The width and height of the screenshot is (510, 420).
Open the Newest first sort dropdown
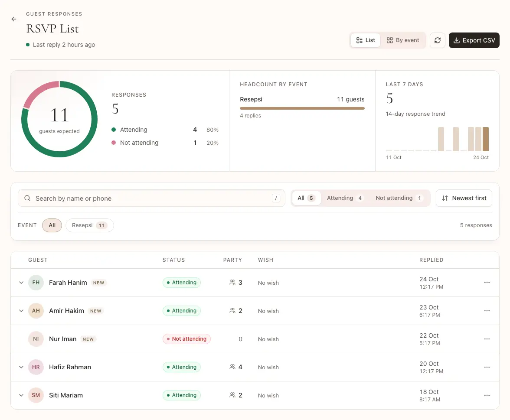464,198
